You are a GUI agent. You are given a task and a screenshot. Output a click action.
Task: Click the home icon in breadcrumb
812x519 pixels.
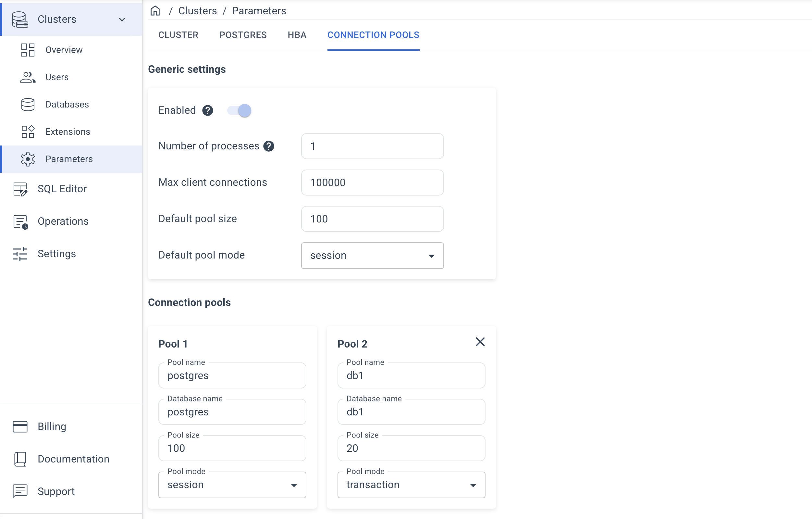pos(155,11)
